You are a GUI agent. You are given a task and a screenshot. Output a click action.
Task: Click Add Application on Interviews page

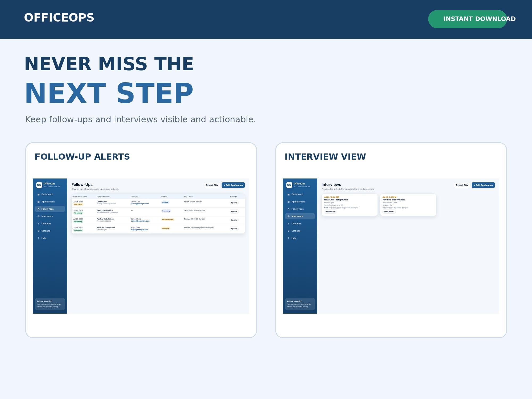coord(483,185)
